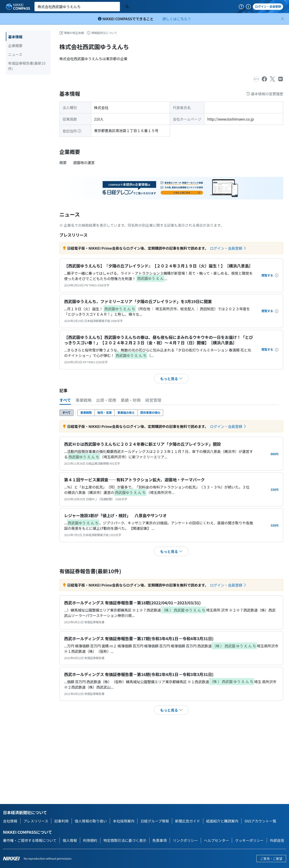Expand more press releases with もっと見る
The height and width of the screenshot is (868, 289).
click(x=171, y=379)
